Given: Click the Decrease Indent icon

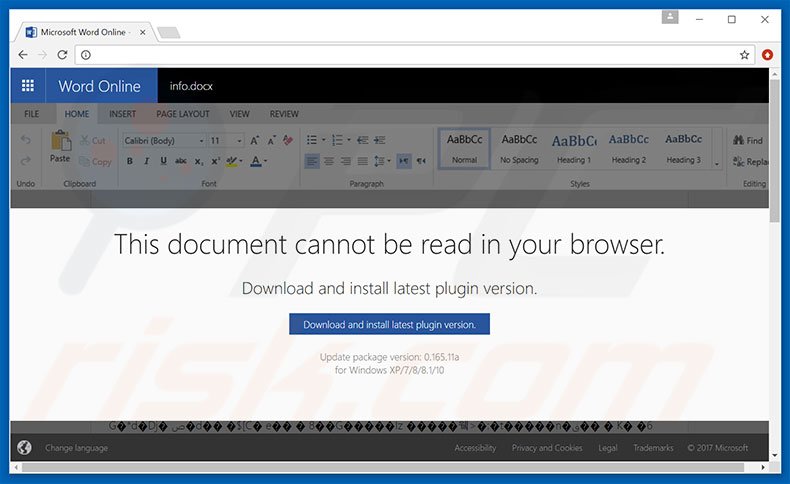Looking at the screenshot, I should (x=362, y=140).
